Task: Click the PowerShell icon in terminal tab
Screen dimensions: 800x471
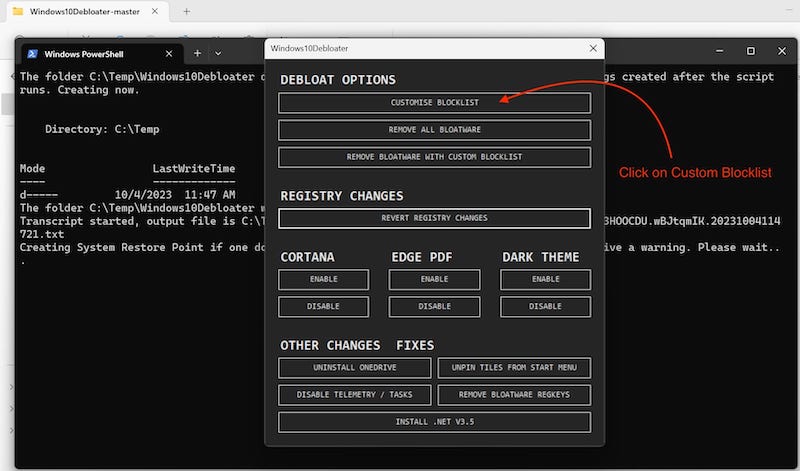Action: pyautogui.click(x=32, y=54)
